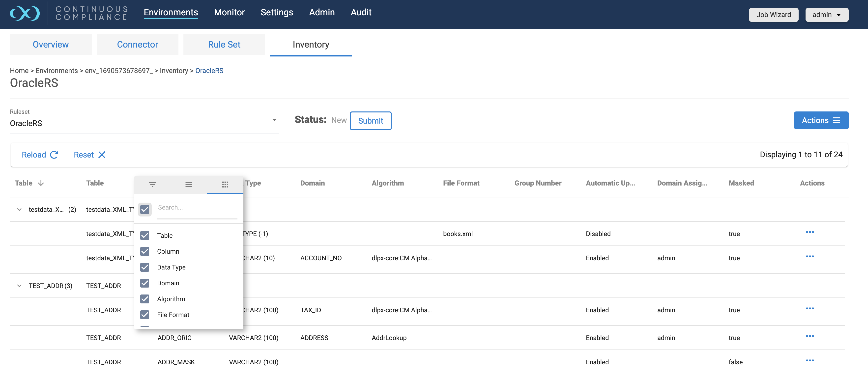Open the admin user dropdown

tap(827, 15)
